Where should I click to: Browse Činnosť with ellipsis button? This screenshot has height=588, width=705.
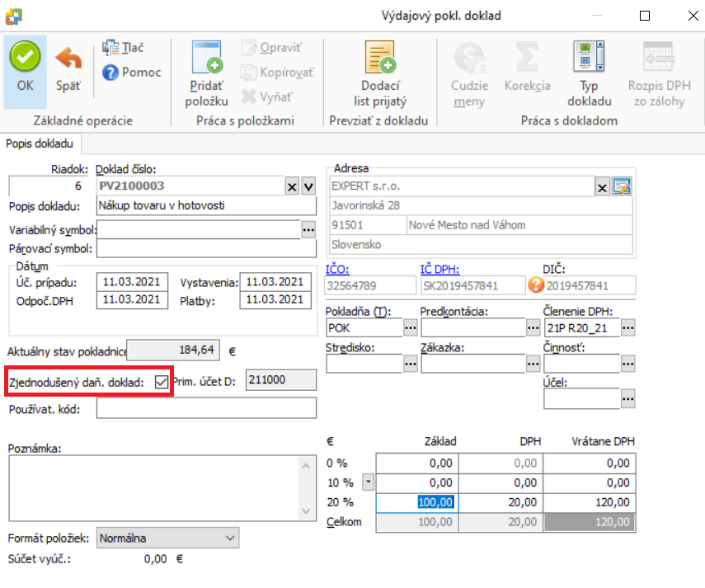[x=627, y=363]
